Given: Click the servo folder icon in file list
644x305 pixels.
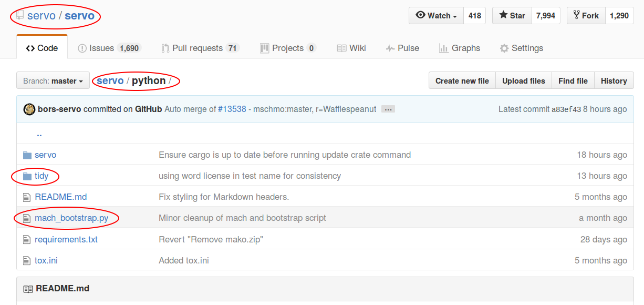Looking at the screenshot, I should pyautogui.click(x=27, y=155).
